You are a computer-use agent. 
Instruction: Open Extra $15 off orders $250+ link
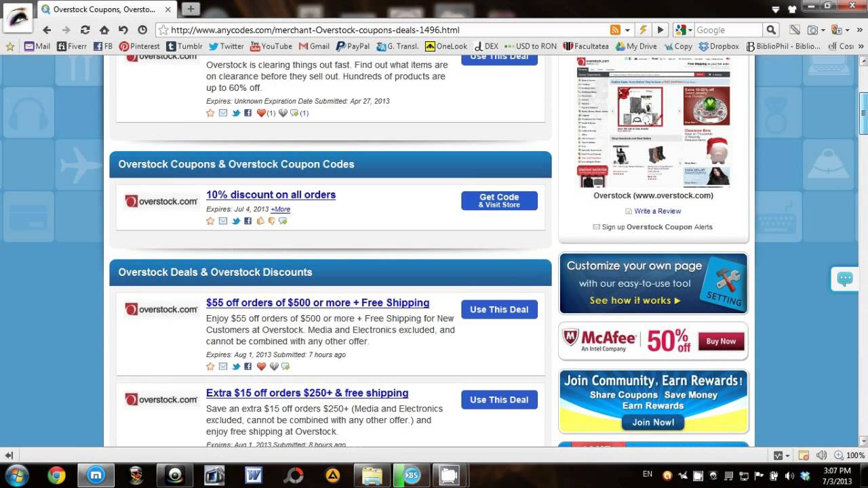coord(307,393)
